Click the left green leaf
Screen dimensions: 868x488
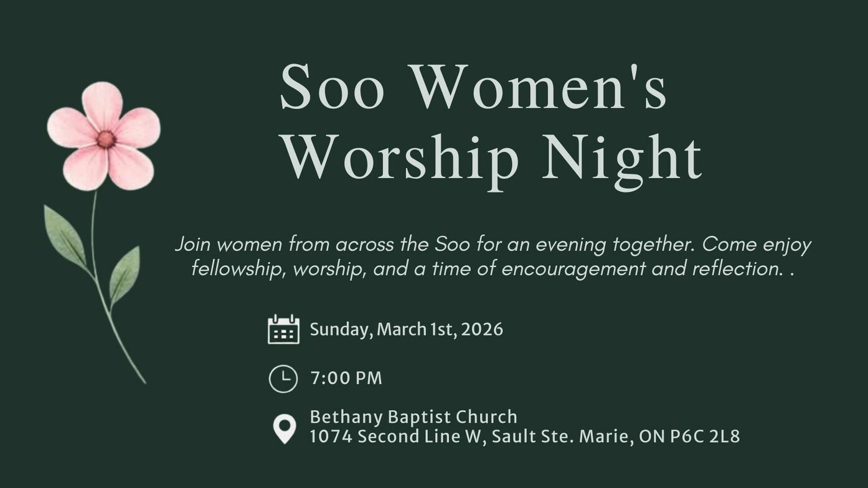pyautogui.click(x=64, y=237)
